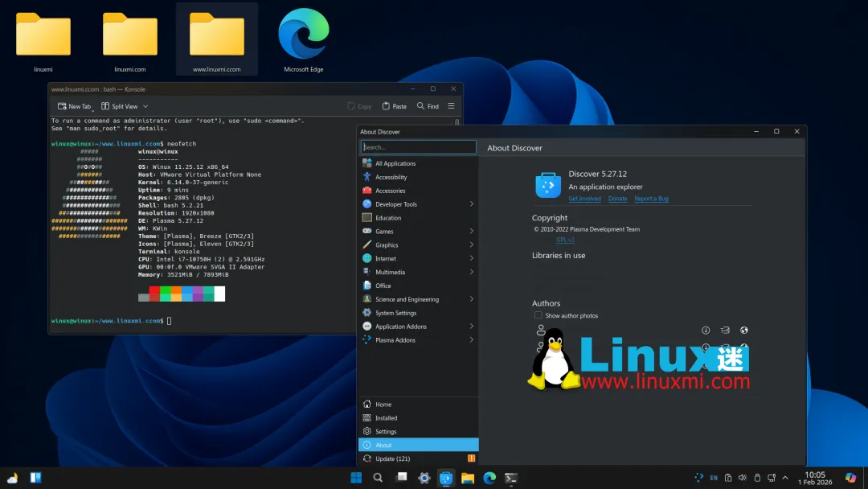Viewport: 868px width, 489px height.
Task: Open Microsoft Edge desktop shortcut
Action: 303,40
